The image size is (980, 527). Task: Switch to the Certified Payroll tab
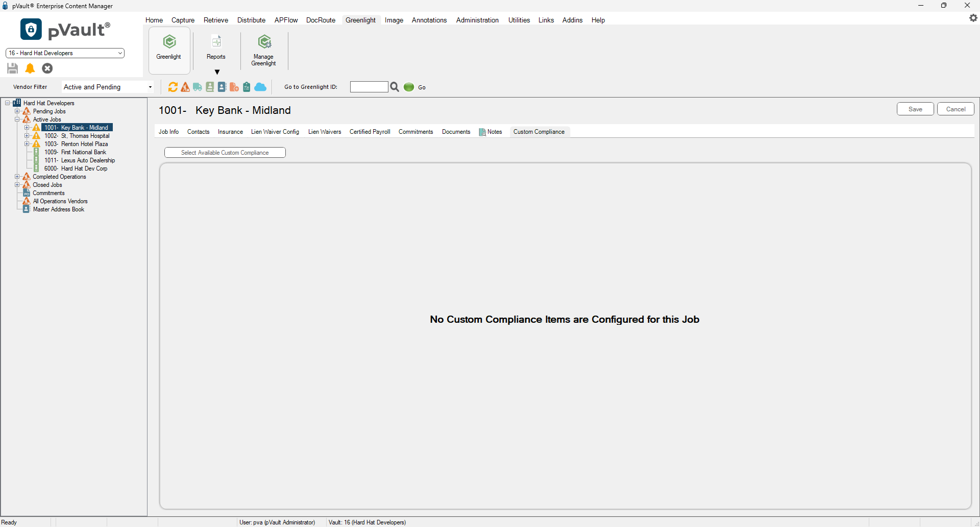tap(370, 132)
